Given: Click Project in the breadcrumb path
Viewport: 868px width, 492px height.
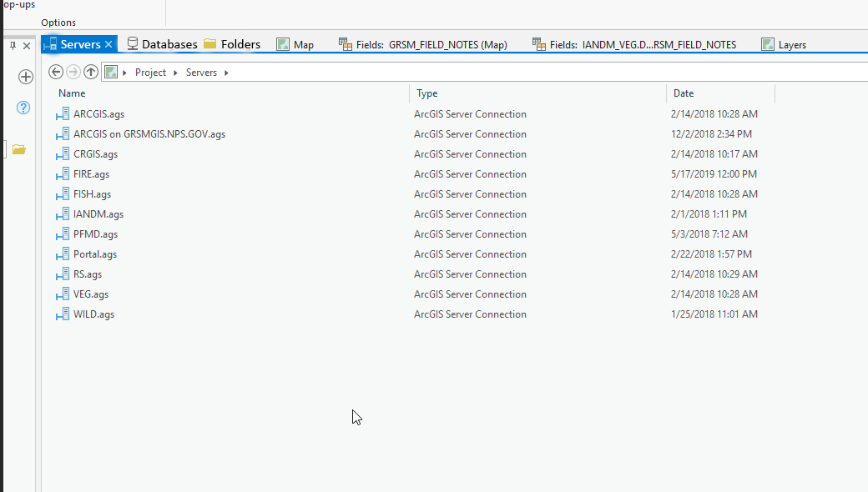Looking at the screenshot, I should click(150, 73).
